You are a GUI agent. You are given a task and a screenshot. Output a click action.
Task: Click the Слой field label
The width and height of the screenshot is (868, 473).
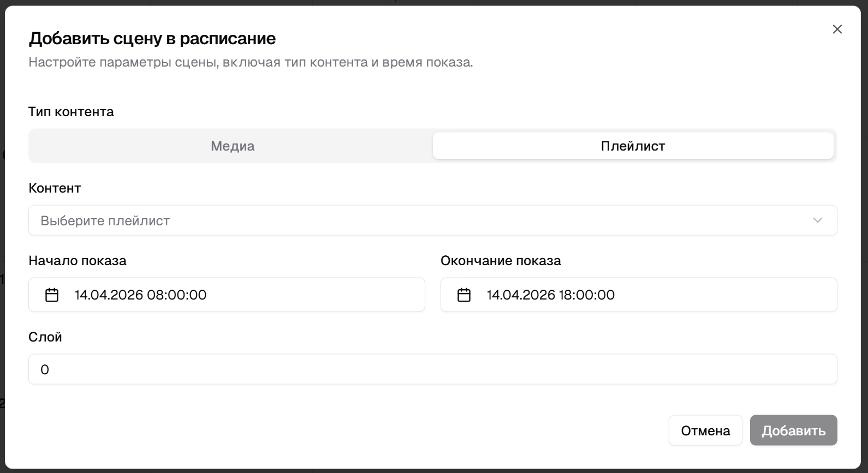(45, 337)
